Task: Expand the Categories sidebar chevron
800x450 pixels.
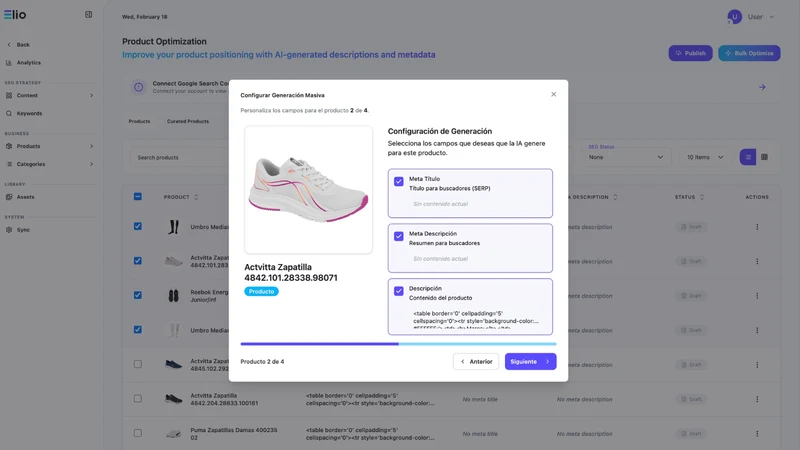Action: point(91,164)
